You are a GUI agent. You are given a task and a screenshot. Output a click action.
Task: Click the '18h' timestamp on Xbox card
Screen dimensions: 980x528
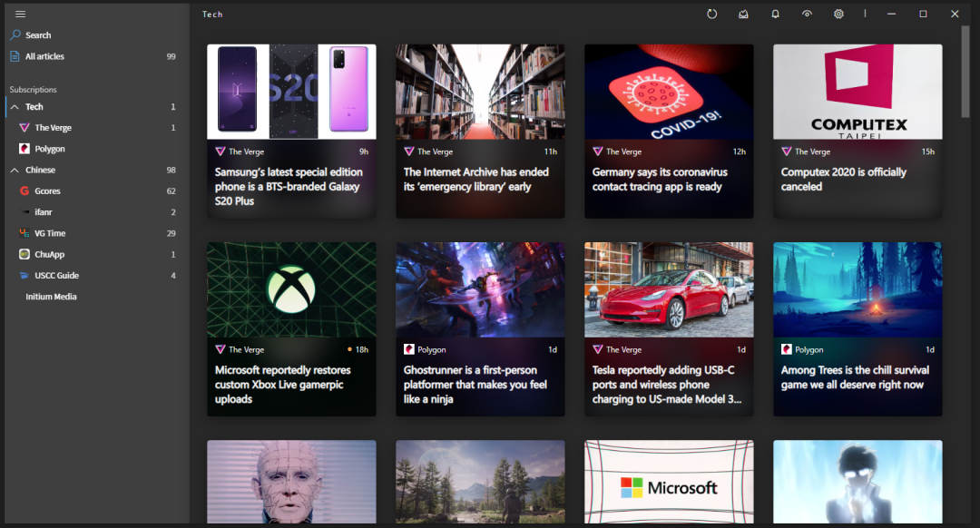[362, 350]
